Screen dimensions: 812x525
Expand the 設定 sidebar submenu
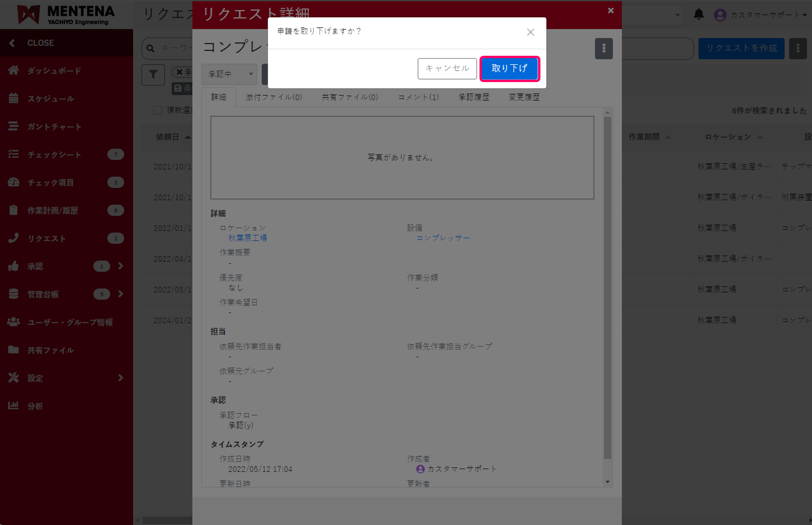coord(120,378)
